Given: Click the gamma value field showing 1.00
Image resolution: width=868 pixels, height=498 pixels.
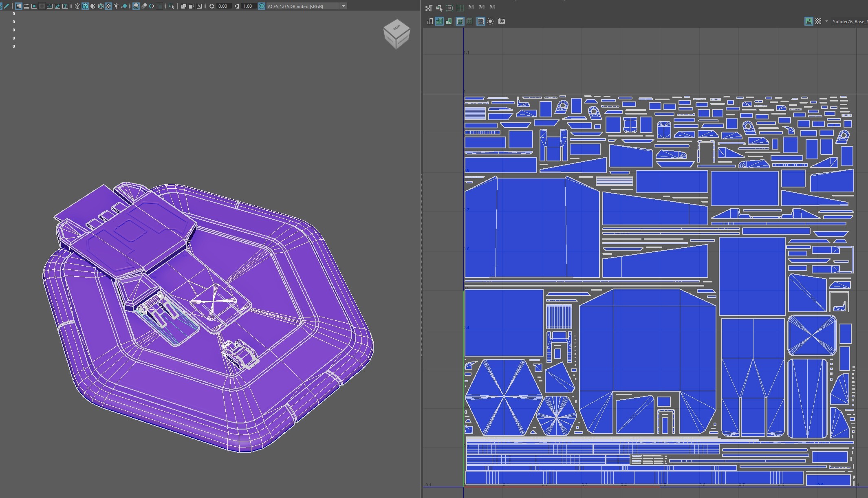Looking at the screenshot, I should pyautogui.click(x=247, y=6).
